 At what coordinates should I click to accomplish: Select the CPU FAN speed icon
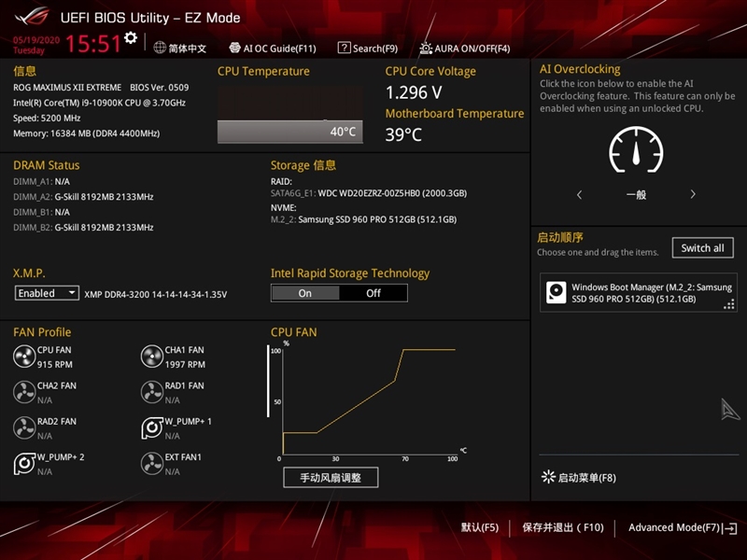pos(25,356)
